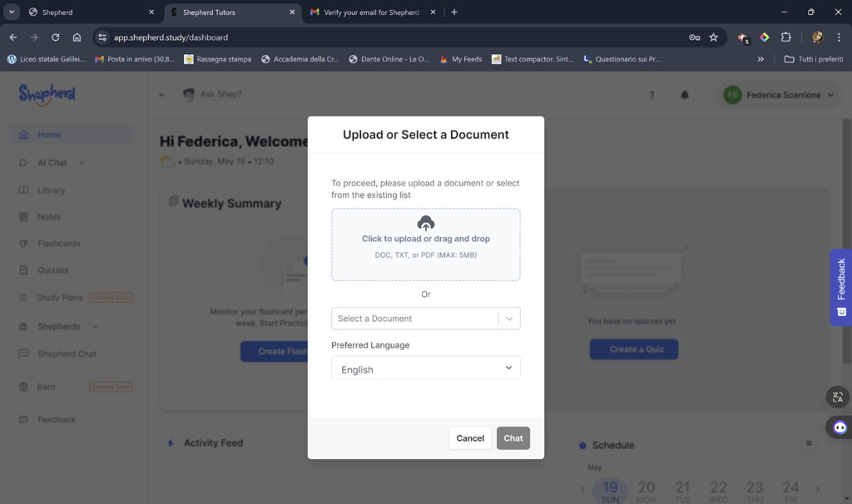The width and height of the screenshot is (852, 504).
Task: Click the vertical Feedback tab on right
Action: [840, 287]
